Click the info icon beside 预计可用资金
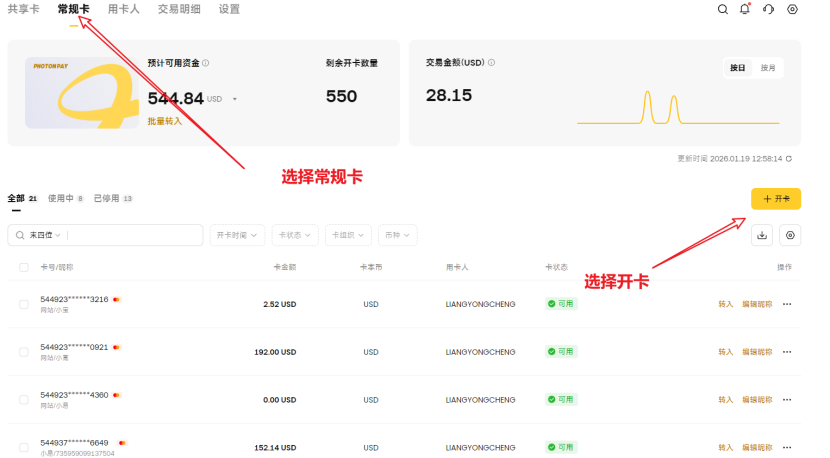Image resolution: width=830 pixels, height=458 pixels. pos(205,63)
